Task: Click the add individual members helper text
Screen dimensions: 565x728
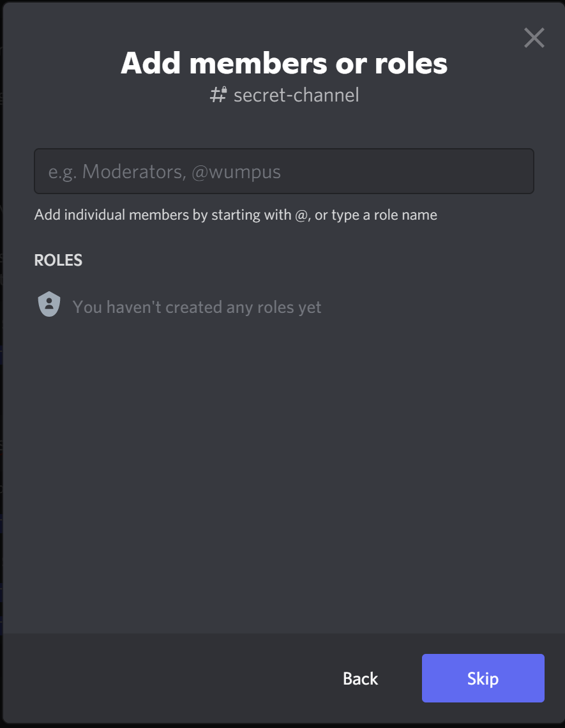Action: click(x=235, y=215)
